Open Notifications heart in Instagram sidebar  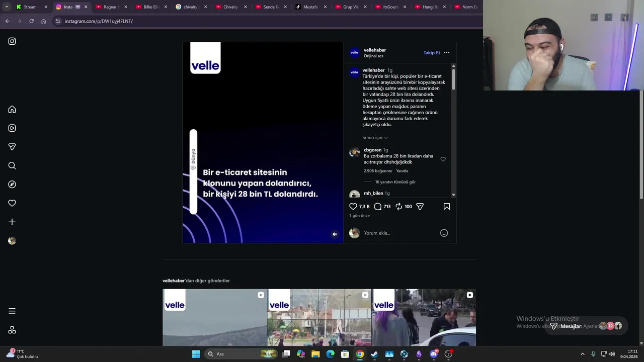coord(12,203)
